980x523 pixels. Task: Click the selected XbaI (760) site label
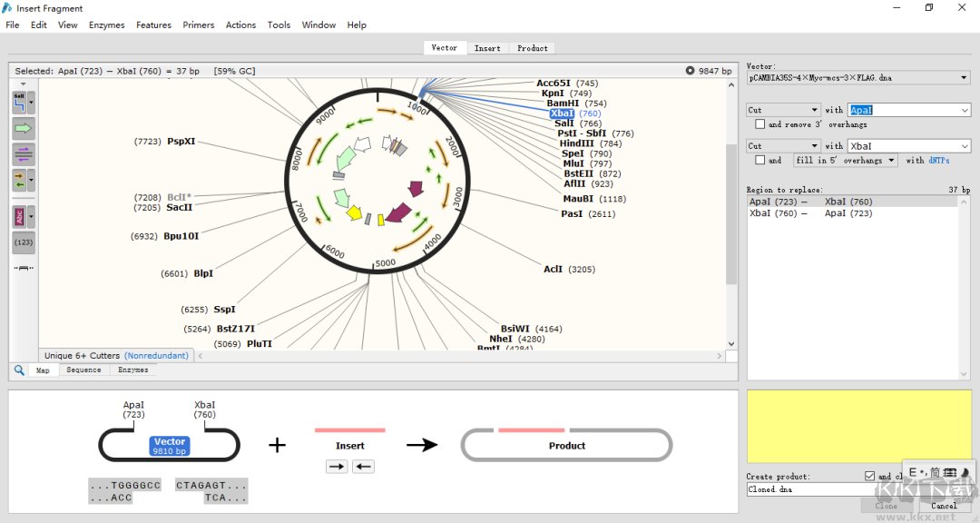point(575,113)
